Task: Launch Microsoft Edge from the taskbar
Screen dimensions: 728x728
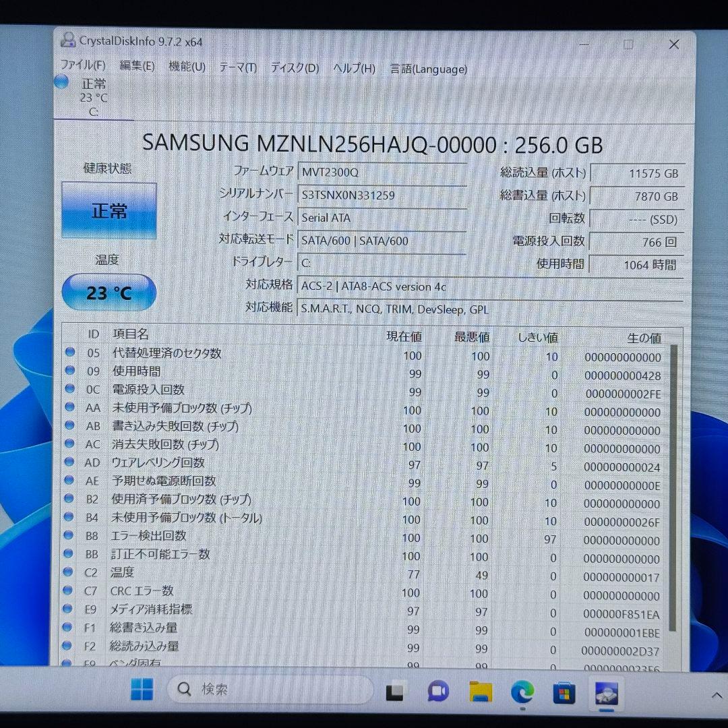Action: coord(523,690)
